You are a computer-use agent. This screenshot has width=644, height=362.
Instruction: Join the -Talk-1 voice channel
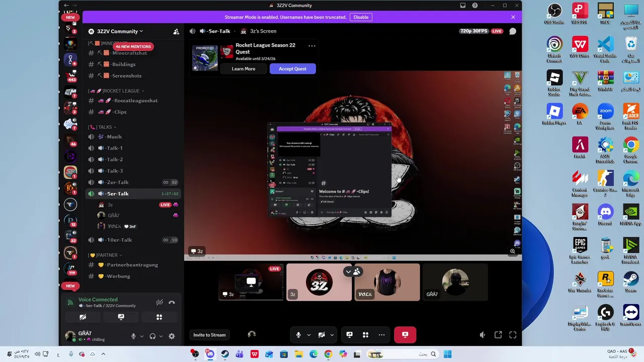133,148
